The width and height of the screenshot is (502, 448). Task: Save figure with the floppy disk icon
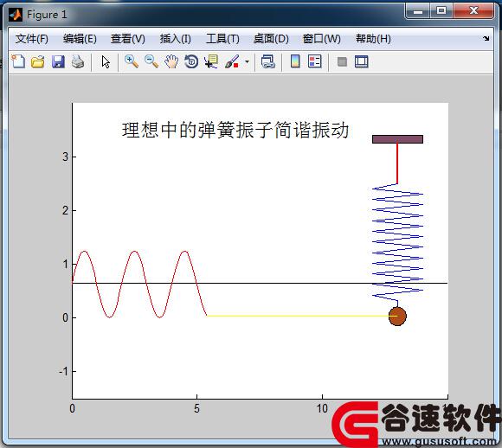pos(58,61)
